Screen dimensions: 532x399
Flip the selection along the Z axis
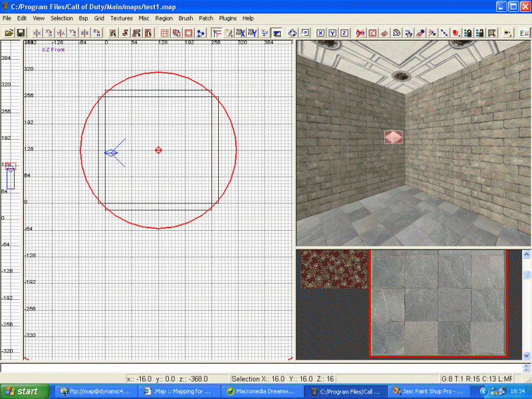coord(84,33)
